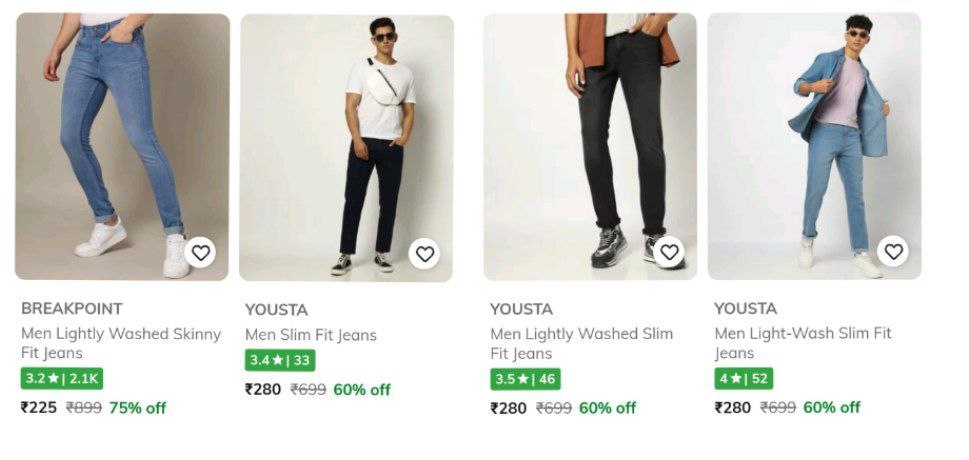The width and height of the screenshot is (969, 460).
Task: Tap heart icon on dark Yousta slim jeans
Action: [425, 254]
